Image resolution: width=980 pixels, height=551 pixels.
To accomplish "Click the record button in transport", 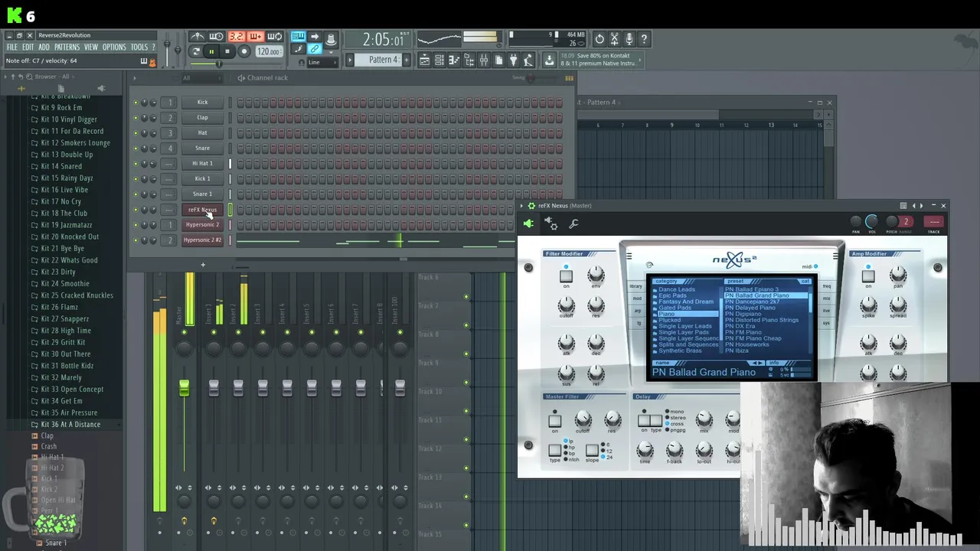I will [244, 52].
